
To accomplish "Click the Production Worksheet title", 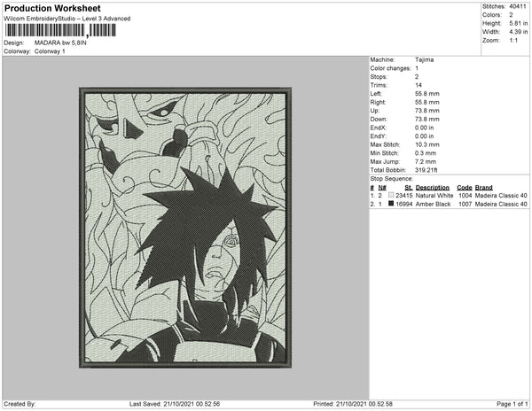I will pos(52,8).
